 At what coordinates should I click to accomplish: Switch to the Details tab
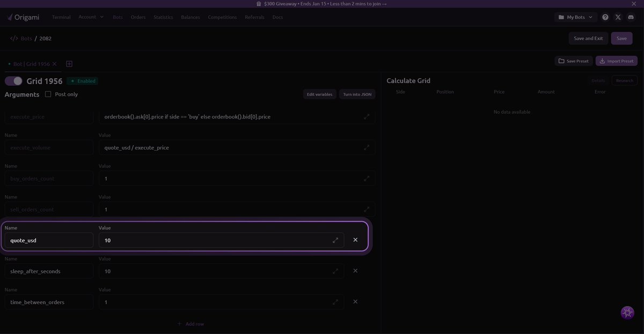[598, 80]
